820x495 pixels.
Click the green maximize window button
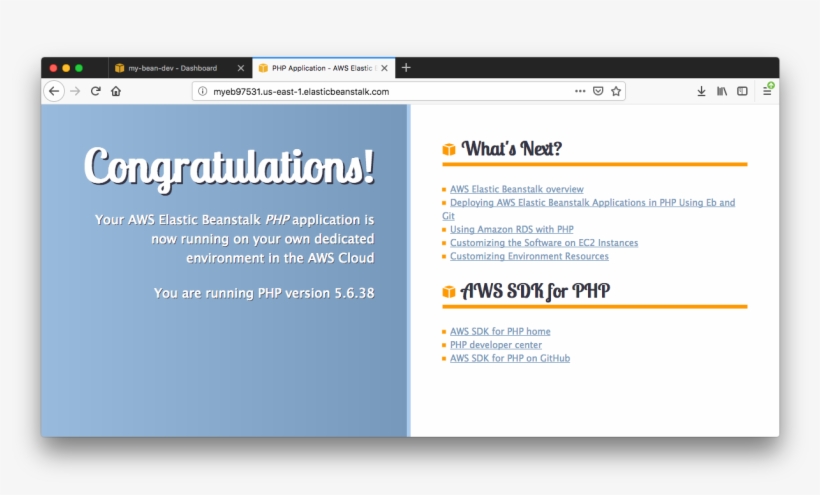point(79,68)
